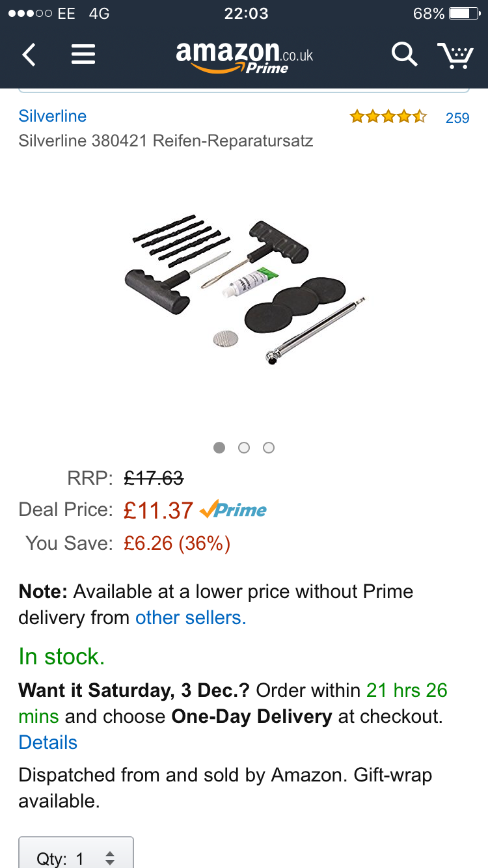
Task: Tap the product title text
Action: [x=166, y=141]
